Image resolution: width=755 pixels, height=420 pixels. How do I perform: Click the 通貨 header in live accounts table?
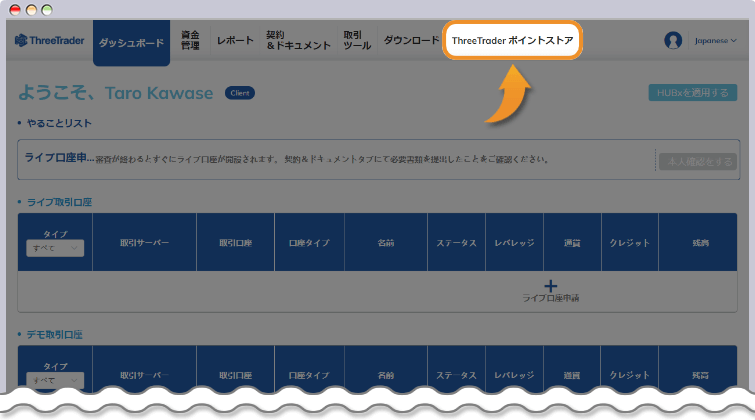[x=572, y=243]
